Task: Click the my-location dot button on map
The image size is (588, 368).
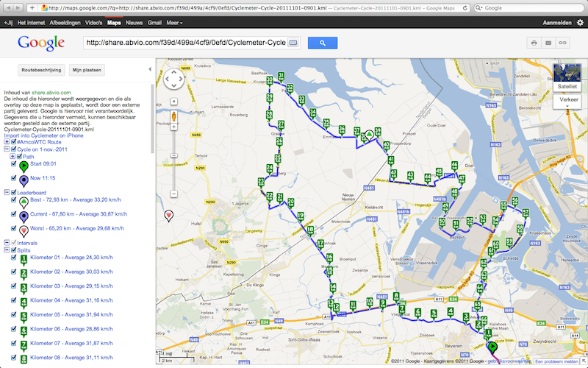Action: [x=173, y=102]
